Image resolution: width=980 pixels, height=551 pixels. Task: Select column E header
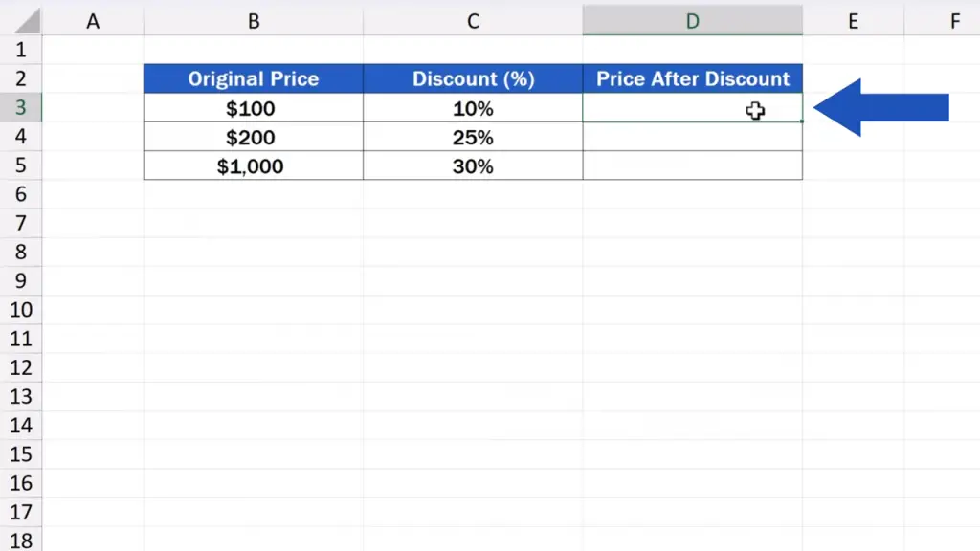(853, 20)
